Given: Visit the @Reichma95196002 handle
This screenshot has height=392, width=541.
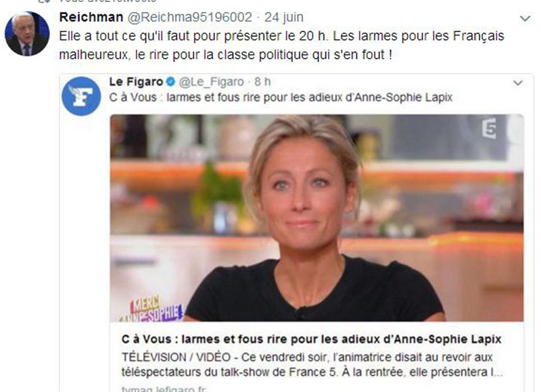Looking at the screenshot, I should coord(190,18).
